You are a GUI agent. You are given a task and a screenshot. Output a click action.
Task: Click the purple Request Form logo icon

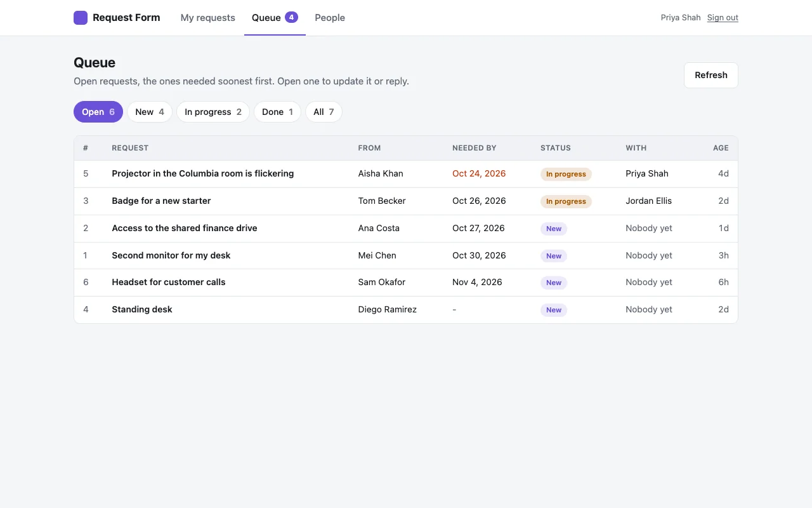coord(81,18)
